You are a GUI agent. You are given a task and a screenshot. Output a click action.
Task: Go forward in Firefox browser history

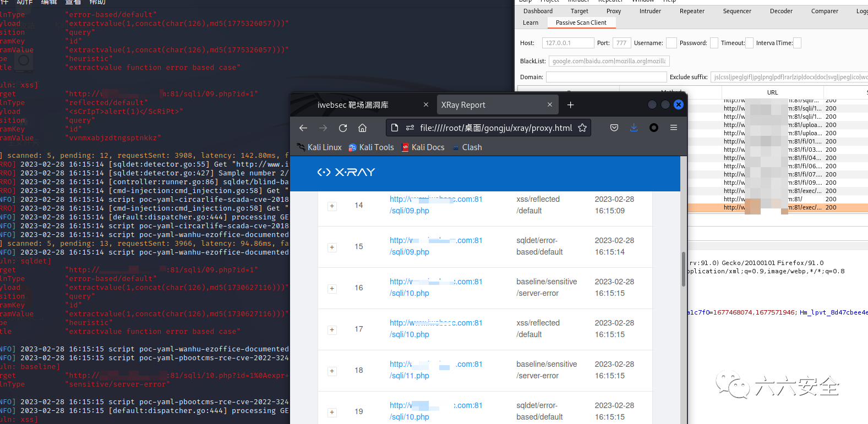[x=323, y=128]
